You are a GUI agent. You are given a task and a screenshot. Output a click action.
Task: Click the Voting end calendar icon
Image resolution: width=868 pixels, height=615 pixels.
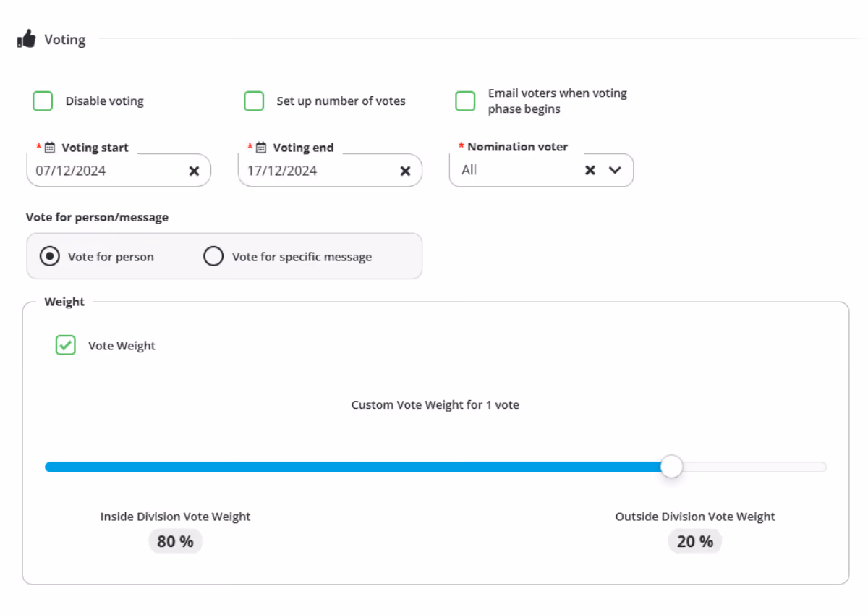tap(261, 148)
